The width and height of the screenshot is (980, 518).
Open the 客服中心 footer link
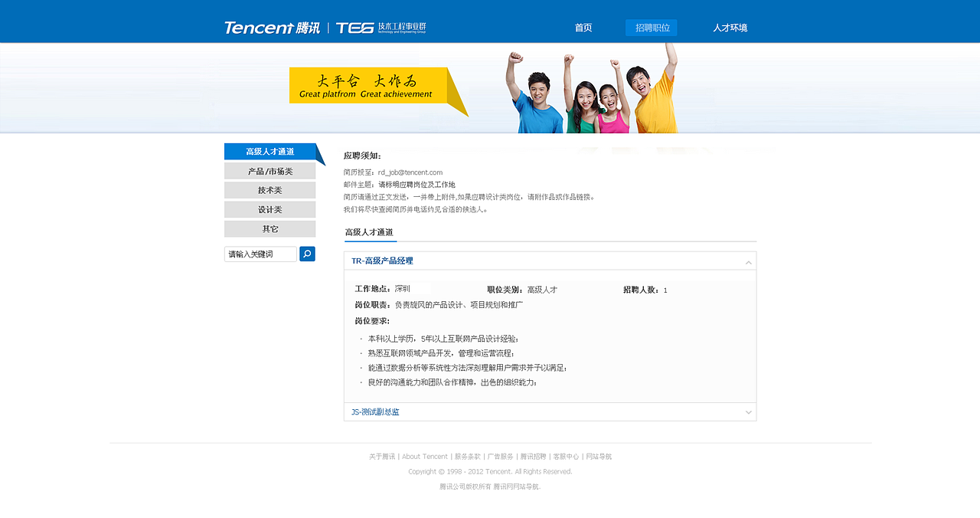click(x=567, y=457)
